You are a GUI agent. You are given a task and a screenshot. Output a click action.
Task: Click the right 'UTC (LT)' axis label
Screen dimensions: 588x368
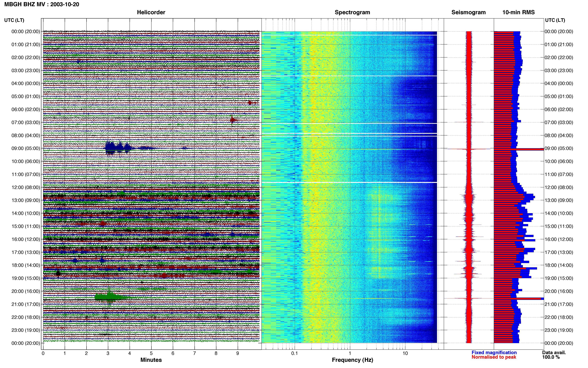pos(555,20)
